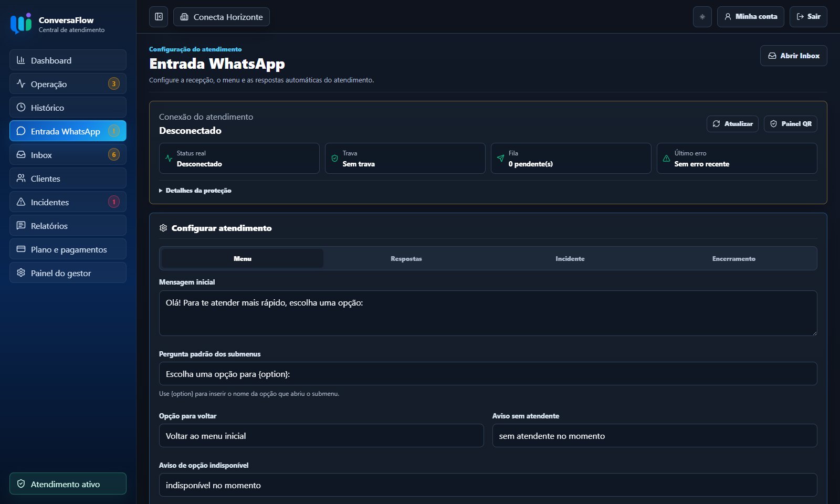
Task: Open Plano e pagamentos
Action: click(x=68, y=249)
